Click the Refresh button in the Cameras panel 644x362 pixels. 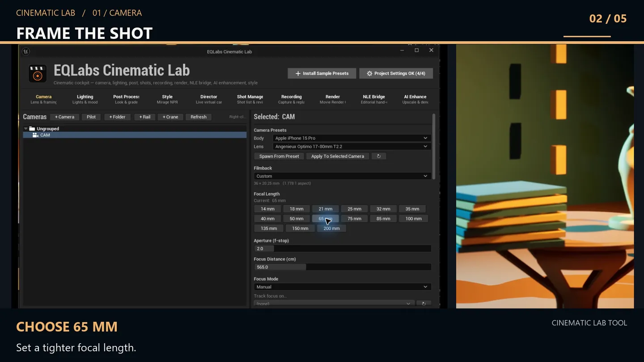point(199,117)
